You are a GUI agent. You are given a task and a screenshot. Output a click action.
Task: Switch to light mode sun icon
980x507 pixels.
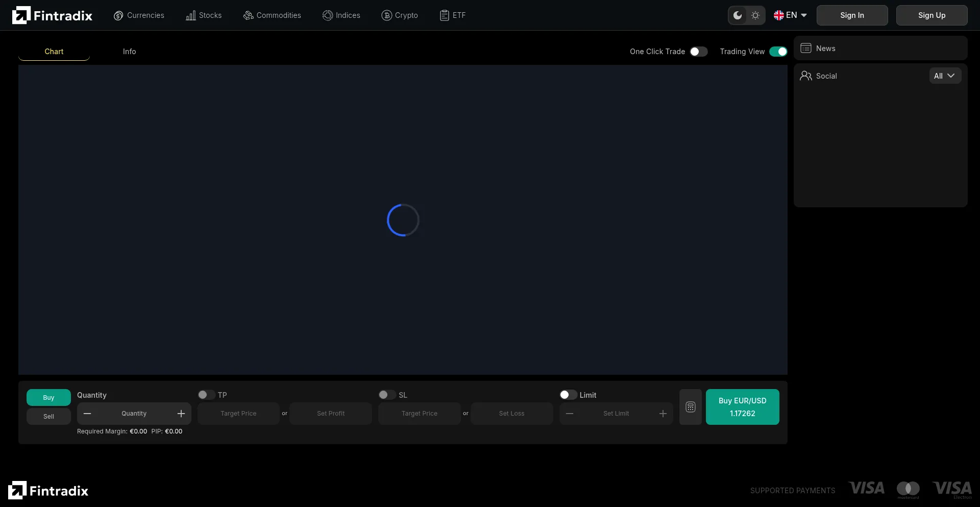pyautogui.click(x=755, y=15)
